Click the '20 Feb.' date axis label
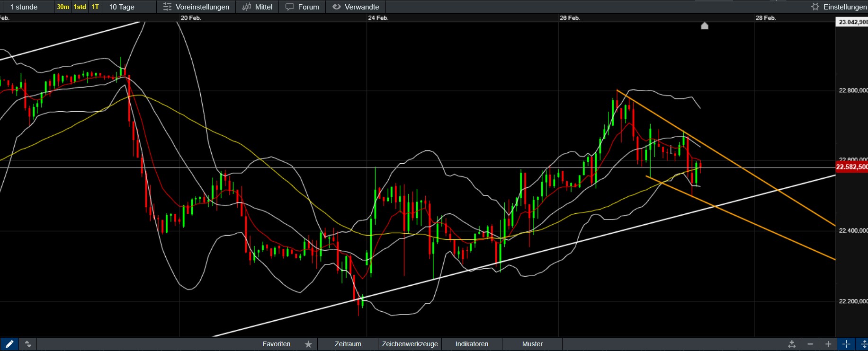The image size is (868, 351). point(191,18)
